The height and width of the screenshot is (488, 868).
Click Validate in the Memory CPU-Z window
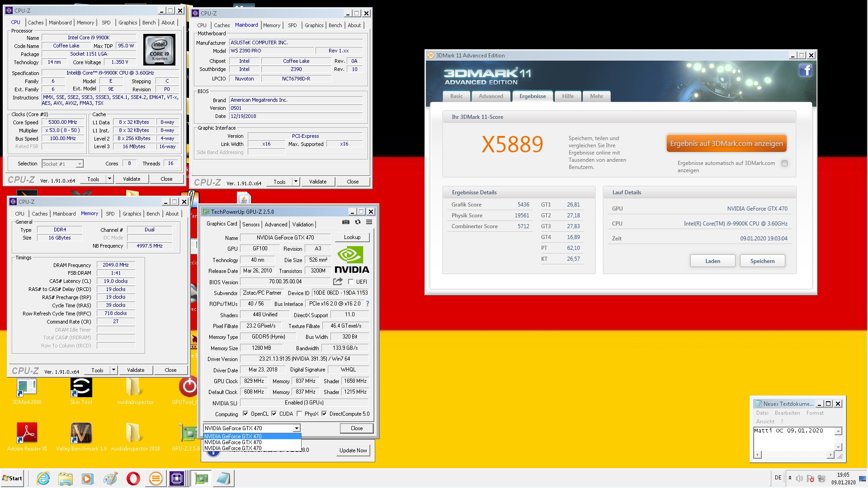(136, 370)
